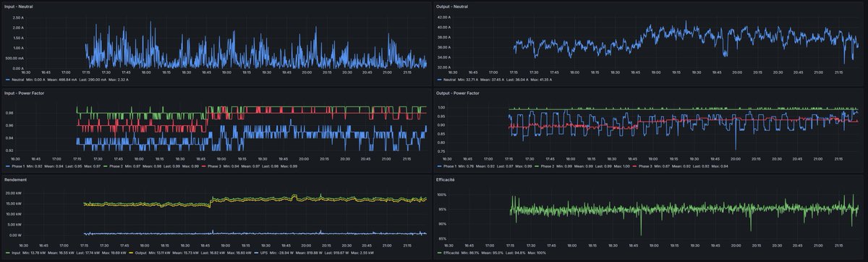Viewport: 868px width, 262px height.
Task: Open the Output - Power Factor panel title
Action: point(457,93)
